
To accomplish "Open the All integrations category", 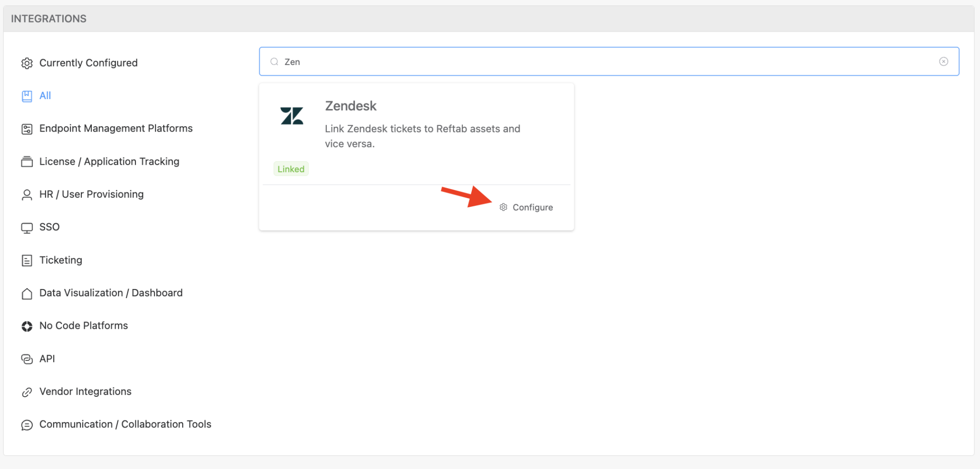I will point(45,96).
